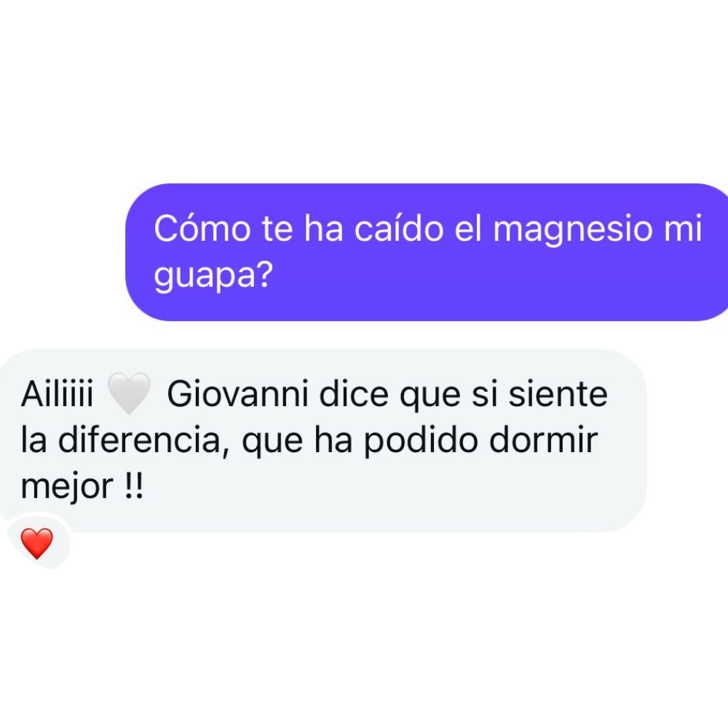Click "Ailiiii" at start of reply
Image resolution: width=728 pixels, height=728 pixels.
coord(57,394)
